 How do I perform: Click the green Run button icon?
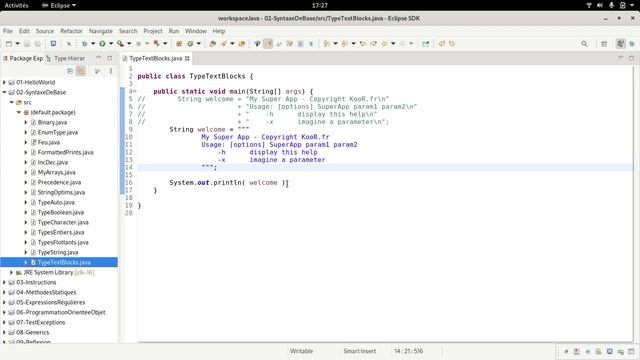tap(102, 44)
